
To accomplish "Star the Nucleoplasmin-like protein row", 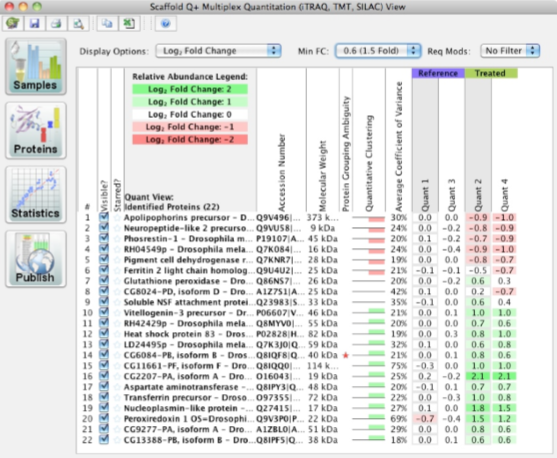I will [117, 408].
